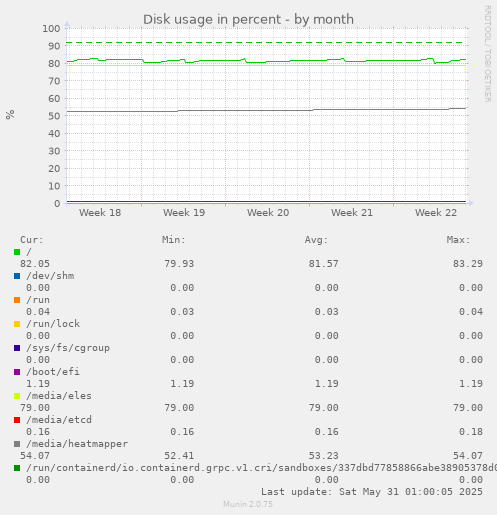Click the gray swatch for /media/heatmapper
Image resolution: width=497 pixels, height=515 pixels.
(17, 444)
